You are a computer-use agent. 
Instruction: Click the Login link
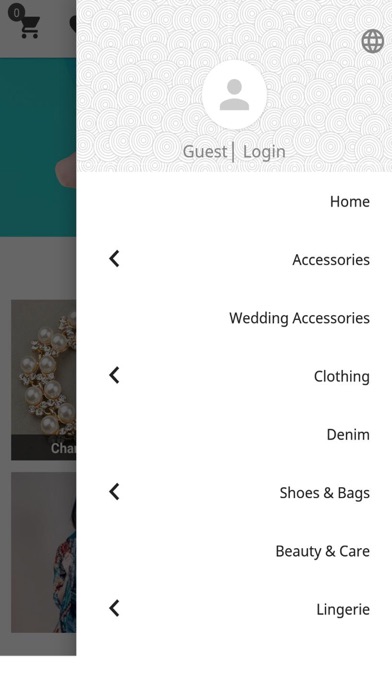(264, 152)
